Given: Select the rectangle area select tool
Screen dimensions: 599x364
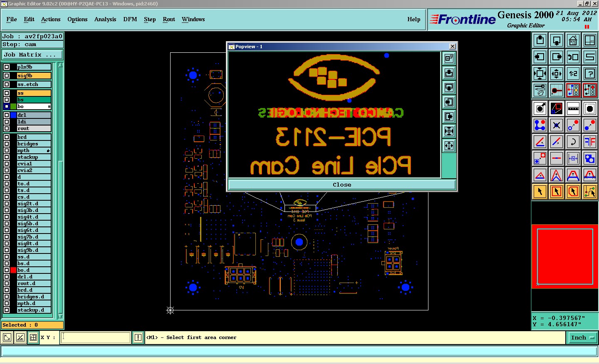Looking at the screenshot, I should click(x=557, y=192).
